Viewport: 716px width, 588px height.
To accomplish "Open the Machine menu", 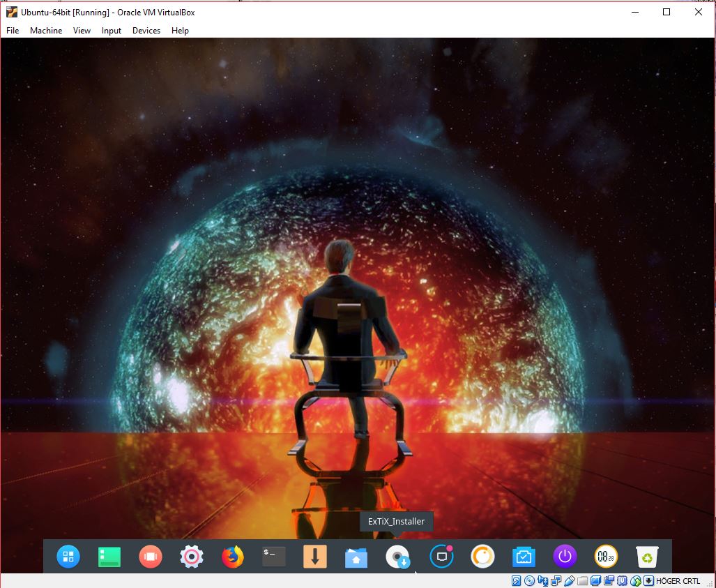I will click(x=46, y=31).
